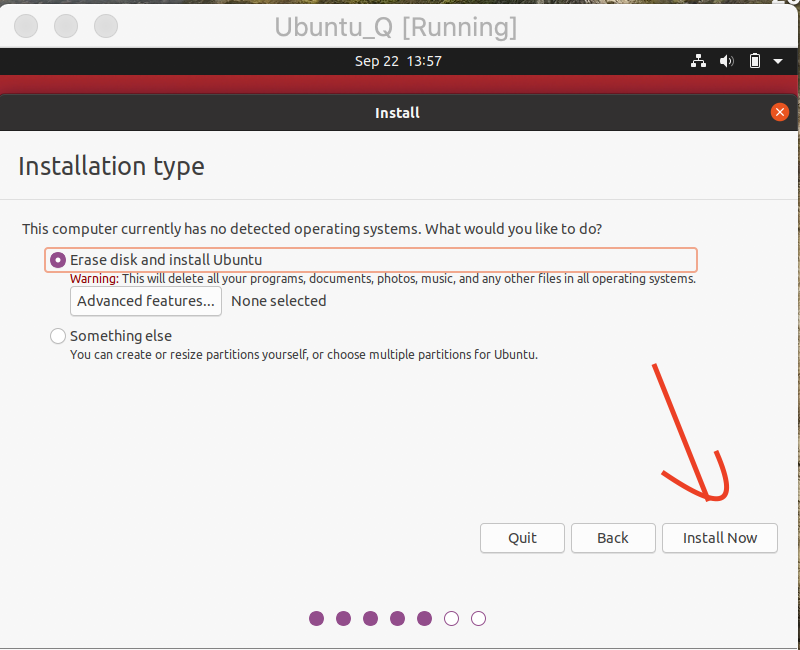Select Erase disk and install Ubuntu
Image resolution: width=800 pixels, height=650 pixels.
point(58,260)
